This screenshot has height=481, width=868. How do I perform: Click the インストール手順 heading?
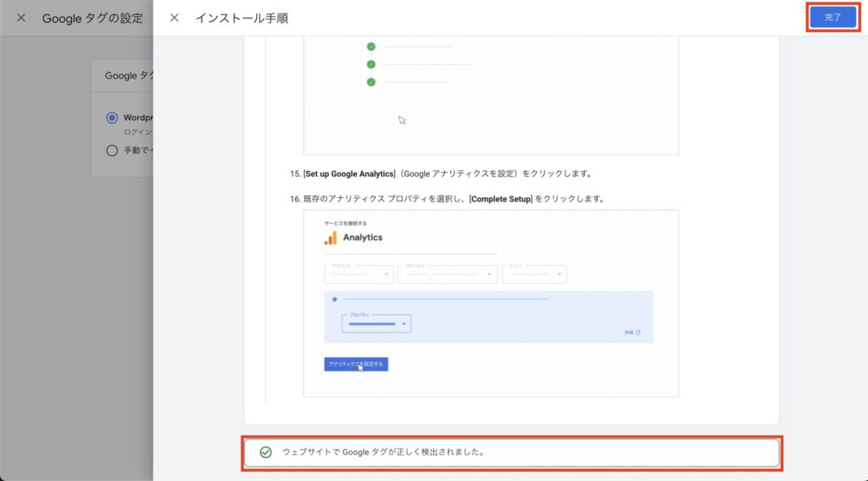tap(242, 18)
